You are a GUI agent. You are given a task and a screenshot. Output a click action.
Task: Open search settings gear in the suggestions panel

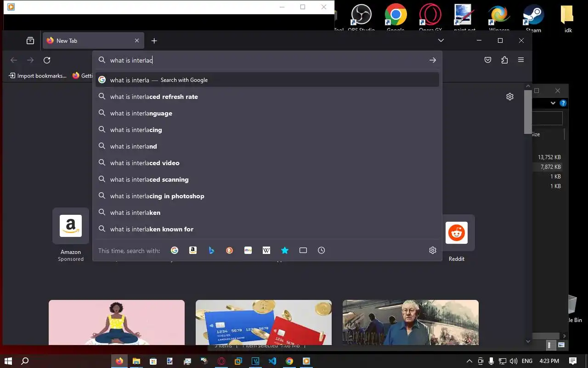[x=432, y=250]
